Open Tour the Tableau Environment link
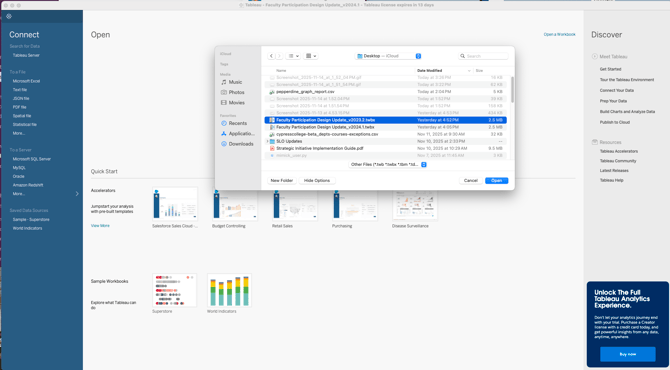The height and width of the screenshot is (370, 670). pos(627,80)
